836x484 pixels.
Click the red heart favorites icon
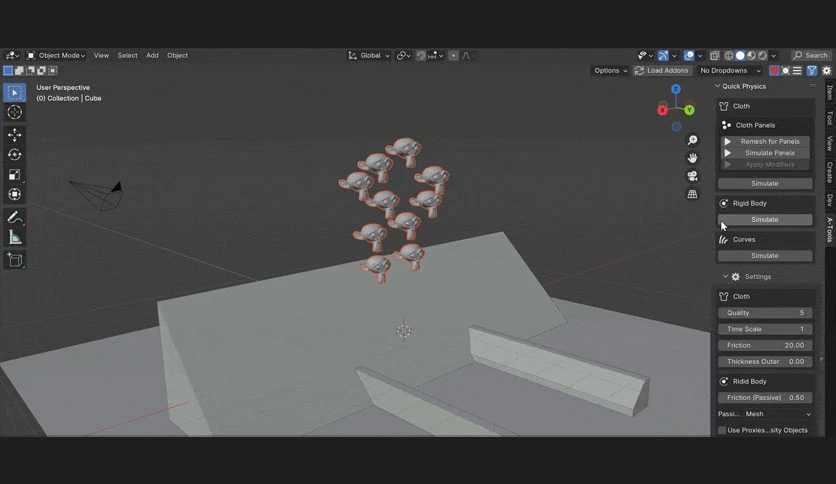(x=774, y=70)
